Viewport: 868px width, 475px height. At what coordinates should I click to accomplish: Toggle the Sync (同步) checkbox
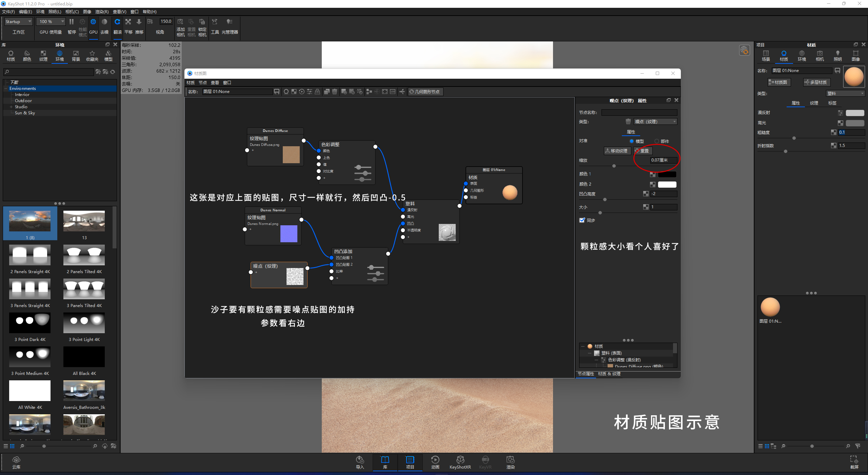(x=582, y=220)
